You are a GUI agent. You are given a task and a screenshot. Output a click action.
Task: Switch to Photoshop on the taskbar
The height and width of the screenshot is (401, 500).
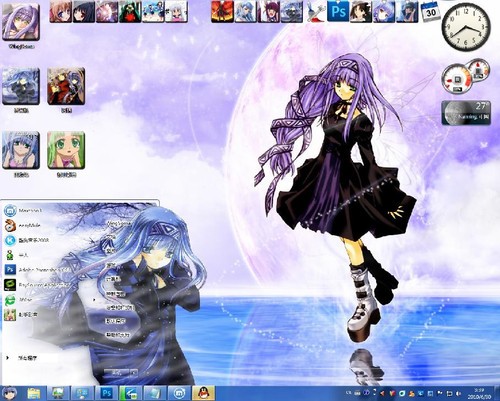tap(107, 393)
